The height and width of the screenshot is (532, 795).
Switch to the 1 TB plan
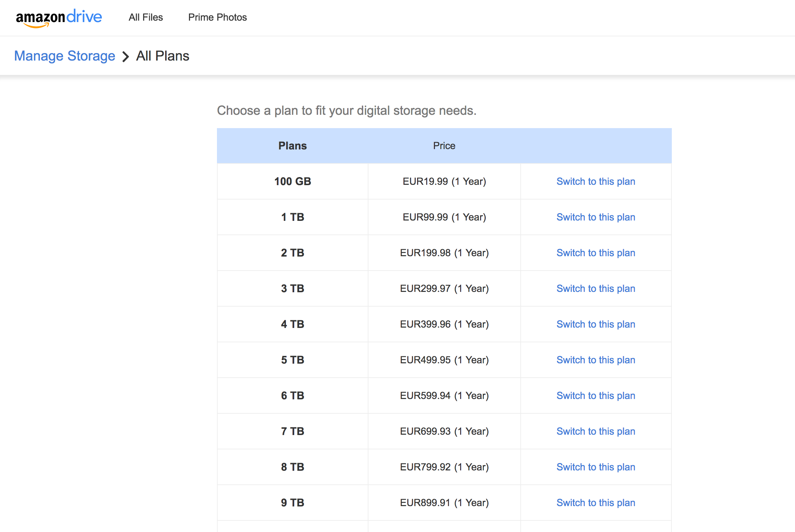coord(596,217)
